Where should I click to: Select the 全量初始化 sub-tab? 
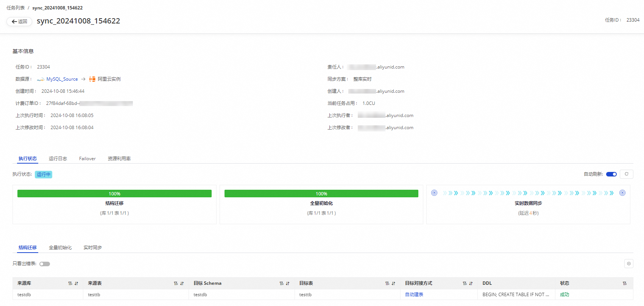click(60, 248)
